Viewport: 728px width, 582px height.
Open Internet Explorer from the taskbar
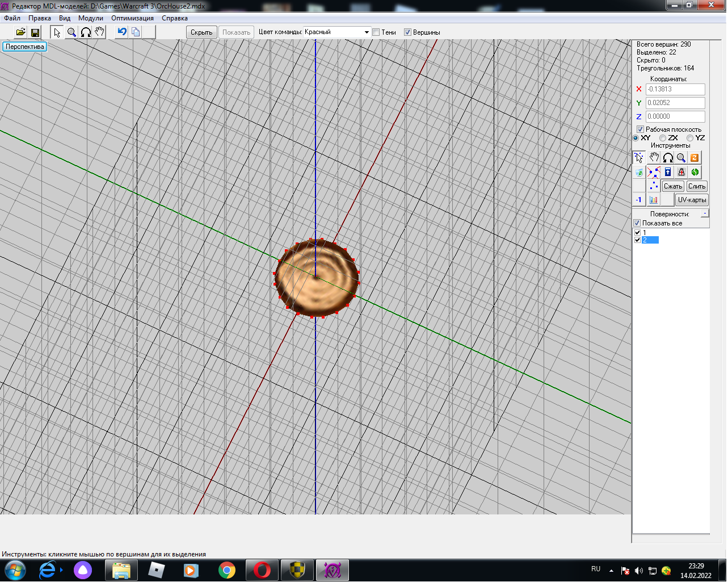(48, 570)
